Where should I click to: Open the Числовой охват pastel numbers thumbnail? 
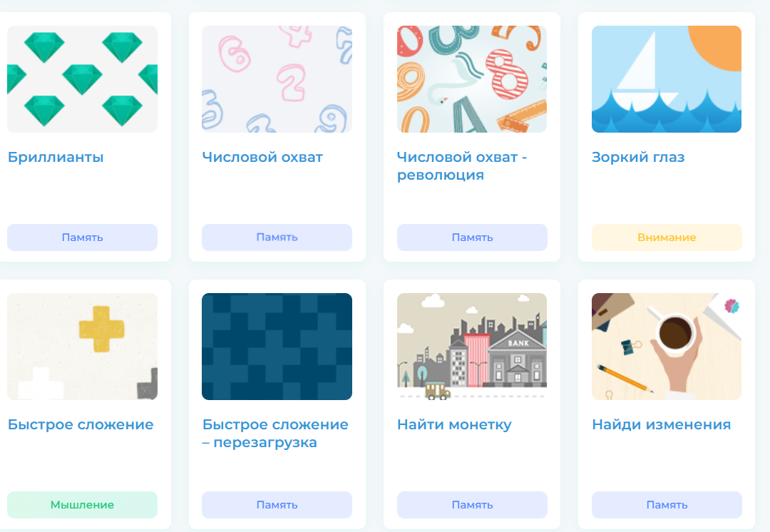coord(277,79)
